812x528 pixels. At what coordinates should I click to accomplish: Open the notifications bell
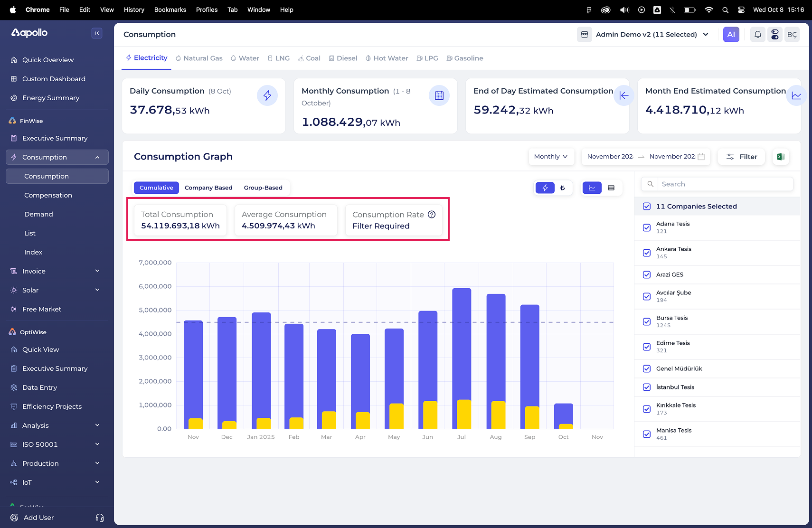coord(758,35)
